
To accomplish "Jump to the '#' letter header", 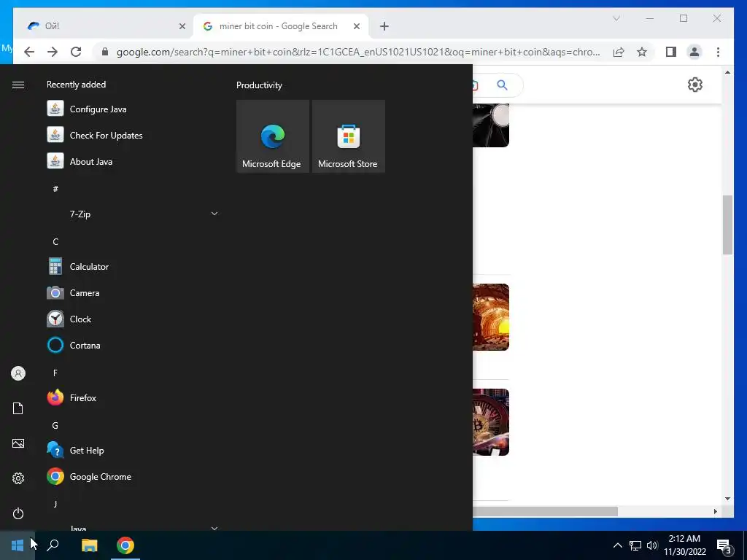I will click(x=55, y=189).
